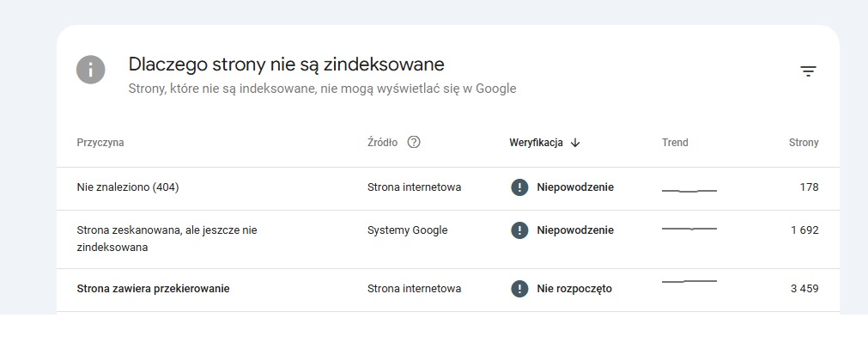
Task: Click the Strony column header
Action: [x=804, y=143]
